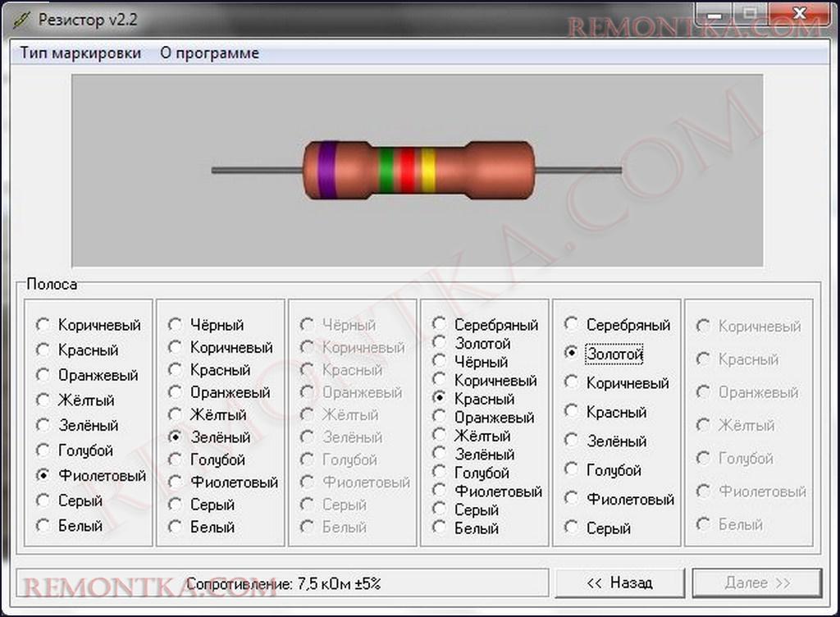Click the green band on the resistor
840x617 pixels.
(386, 171)
